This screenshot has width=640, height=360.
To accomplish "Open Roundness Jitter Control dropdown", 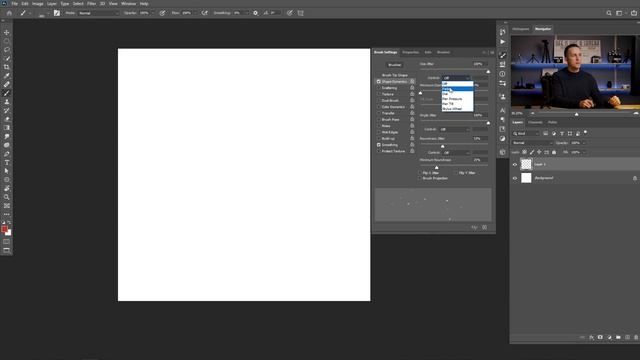I will click(456, 153).
